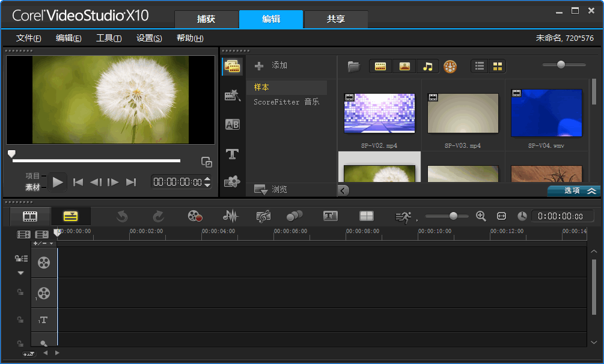Expand the 选项 options panel
604x364 pixels.
[x=573, y=190]
